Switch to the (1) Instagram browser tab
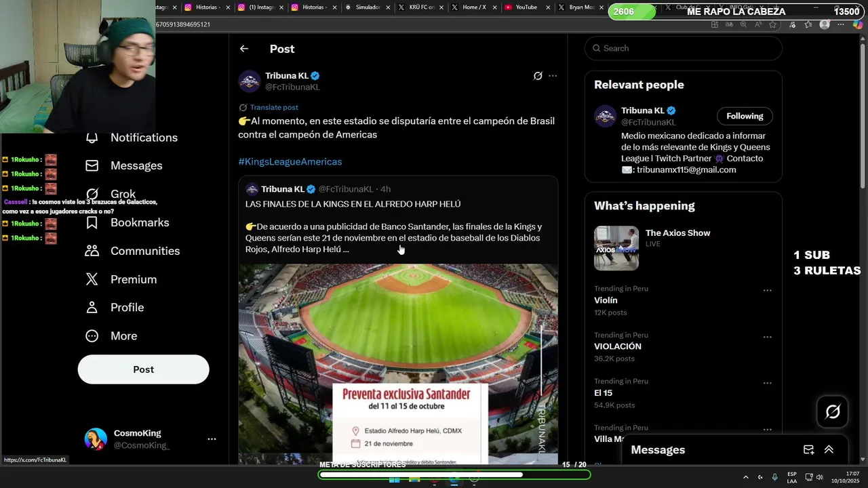 260,7
